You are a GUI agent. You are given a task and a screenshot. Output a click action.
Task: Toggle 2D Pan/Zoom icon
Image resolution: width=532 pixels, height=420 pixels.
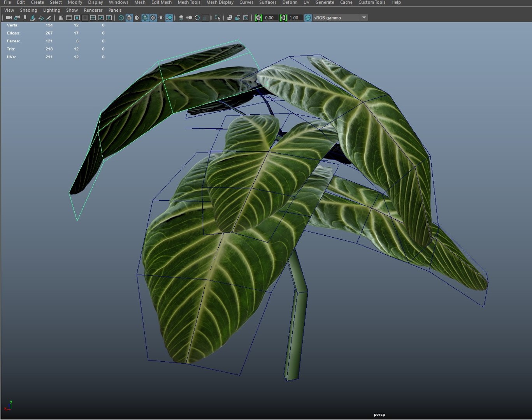(x=41, y=17)
